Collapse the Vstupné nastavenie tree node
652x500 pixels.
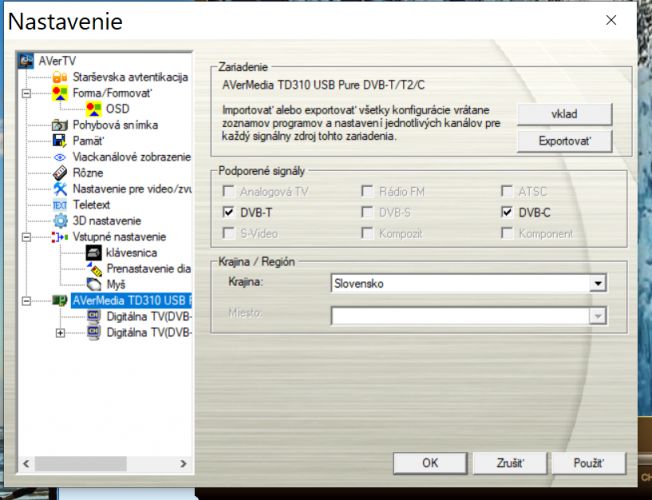pos(26,237)
